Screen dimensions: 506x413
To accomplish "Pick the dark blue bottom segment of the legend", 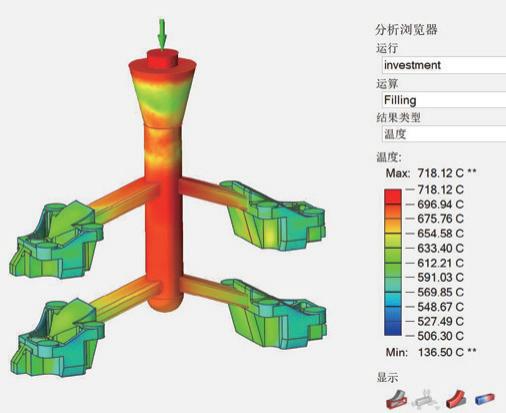I will [393, 328].
